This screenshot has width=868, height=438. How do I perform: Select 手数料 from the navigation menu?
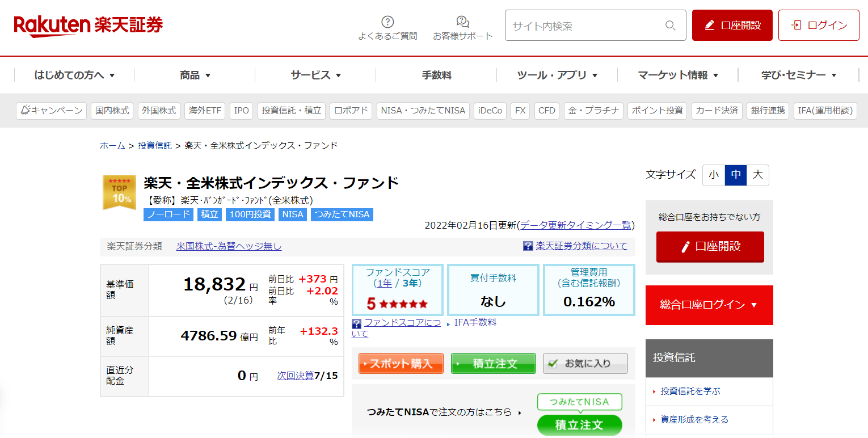click(435, 74)
